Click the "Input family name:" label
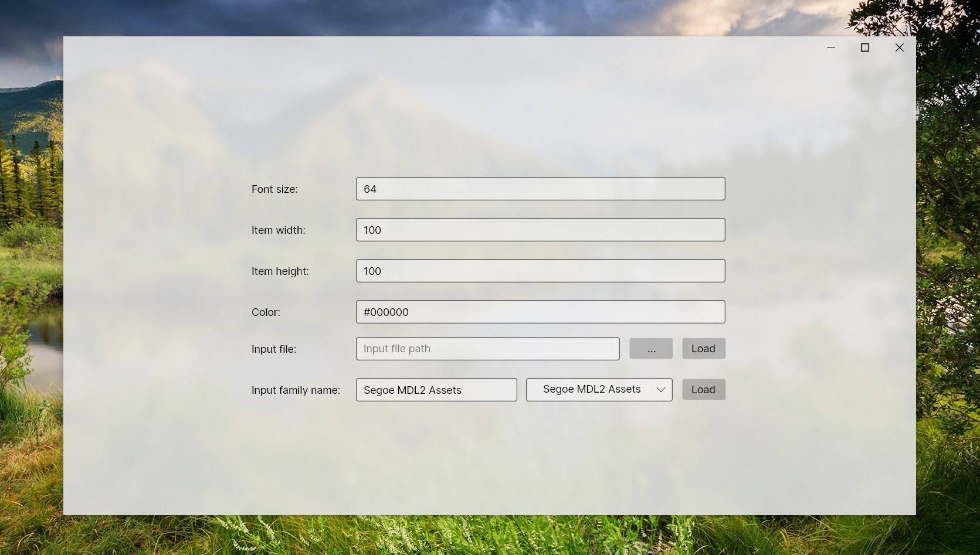980x555 pixels. pyautogui.click(x=296, y=390)
